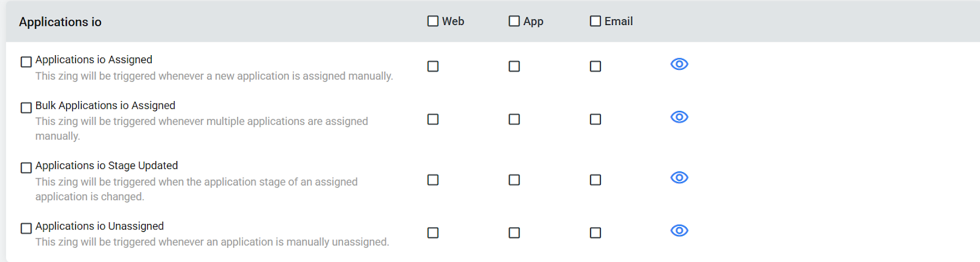Viewport: 980px width, 262px height.
Task: Click eye icon for Applications io Stage Updated
Action: click(x=679, y=178)
